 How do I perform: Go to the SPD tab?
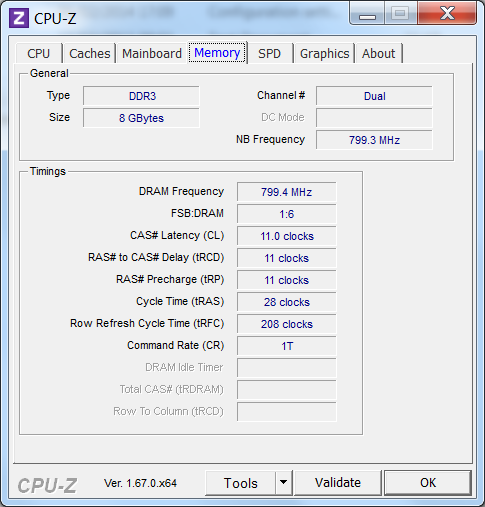(x=269, y=53)
